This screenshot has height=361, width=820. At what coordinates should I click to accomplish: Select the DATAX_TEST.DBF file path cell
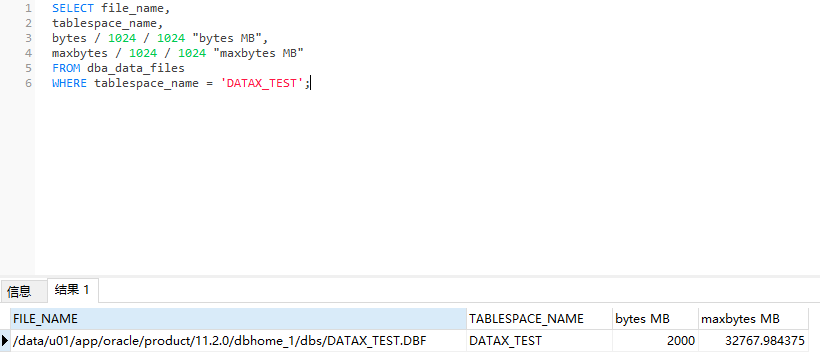(x=238, y=341)
